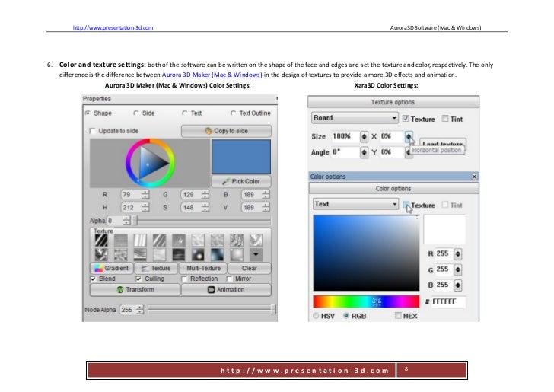This screenshot has width=554, height=392.
Task: Adjust the Xara B 255 stepper
Action: coord(458,285)
